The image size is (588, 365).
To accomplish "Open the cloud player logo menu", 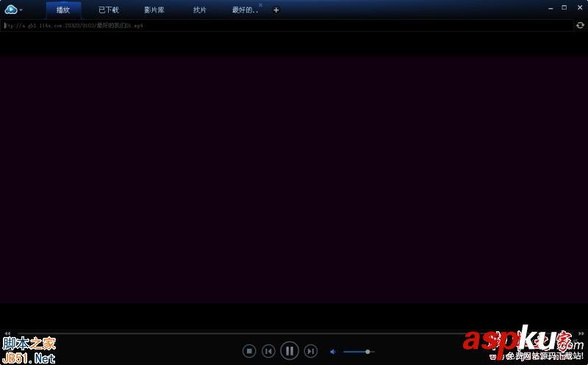I will pyautogui.click(x=12, y=10).
